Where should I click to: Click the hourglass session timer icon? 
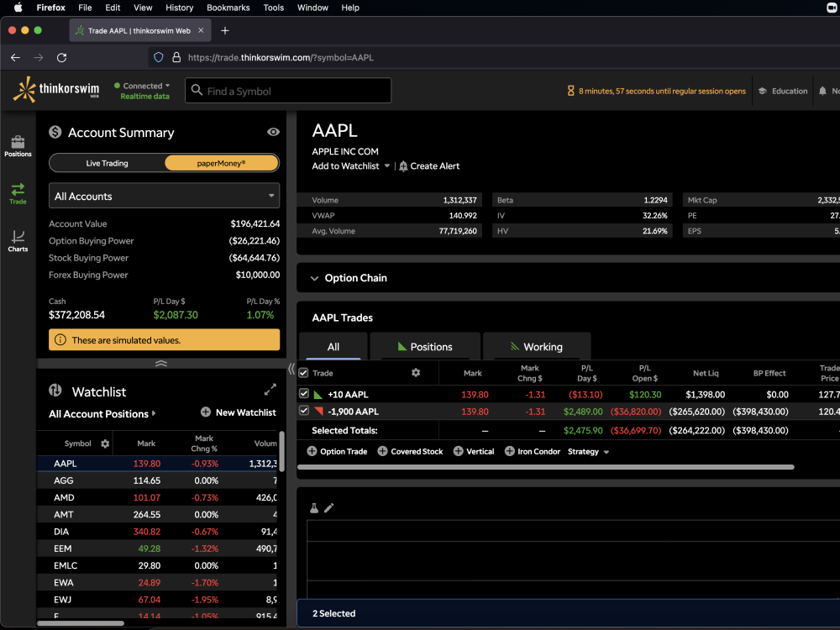(570, 91)
